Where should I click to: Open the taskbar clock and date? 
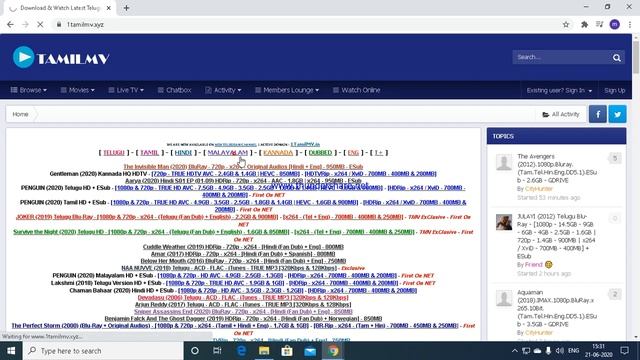pyautogui.click(x=598, y=351)
